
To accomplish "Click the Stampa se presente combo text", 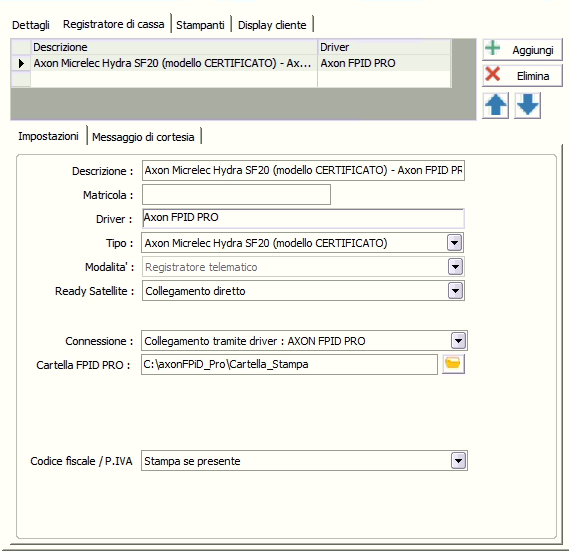I will pyautogui.click(x=192, y=461).
